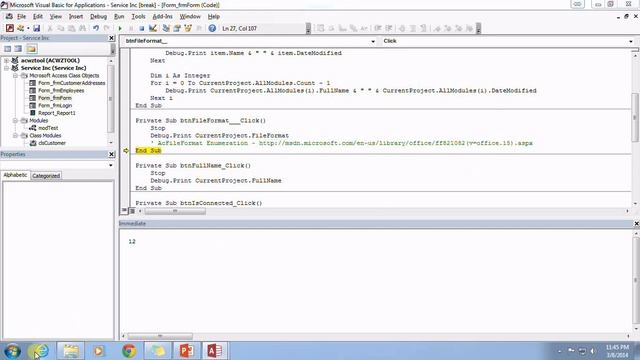Open the File menu
Image resolution: width=640 pixels, height=360 pixels.
pyautogui.click(x=21, y=16)
